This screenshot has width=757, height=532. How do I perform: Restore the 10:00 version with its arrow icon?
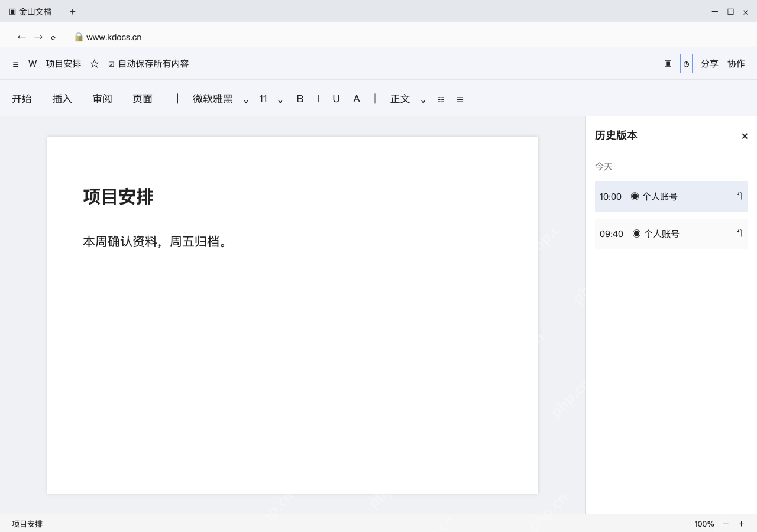coord(739,196)
